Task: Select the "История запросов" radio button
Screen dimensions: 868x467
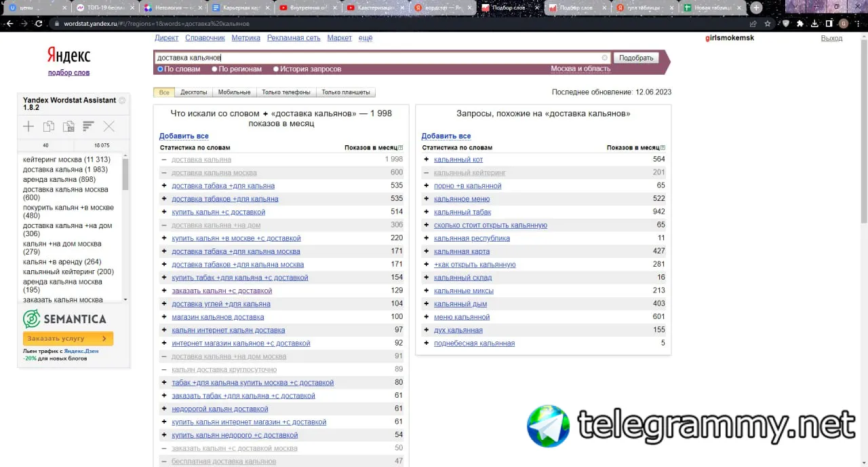Action: [x=276, y=69]
